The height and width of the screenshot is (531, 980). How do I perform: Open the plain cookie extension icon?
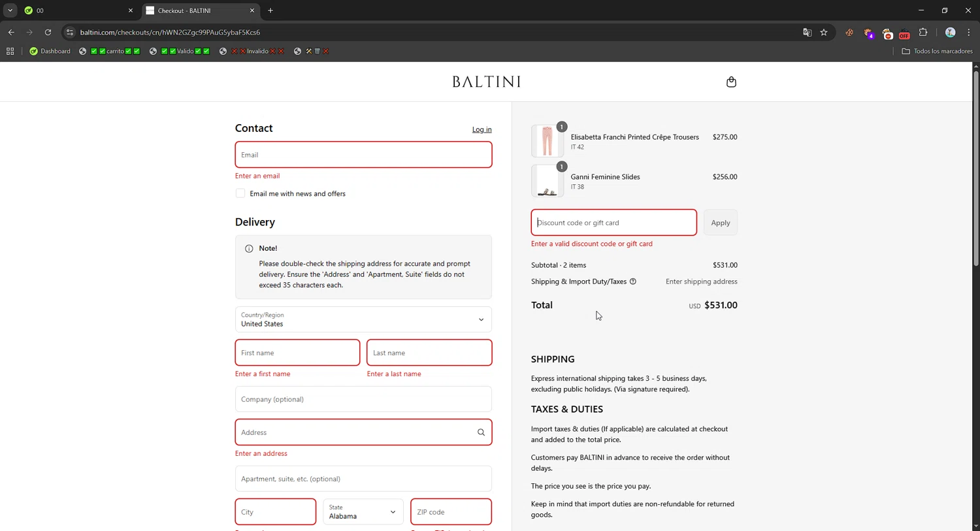click(849, 32)
